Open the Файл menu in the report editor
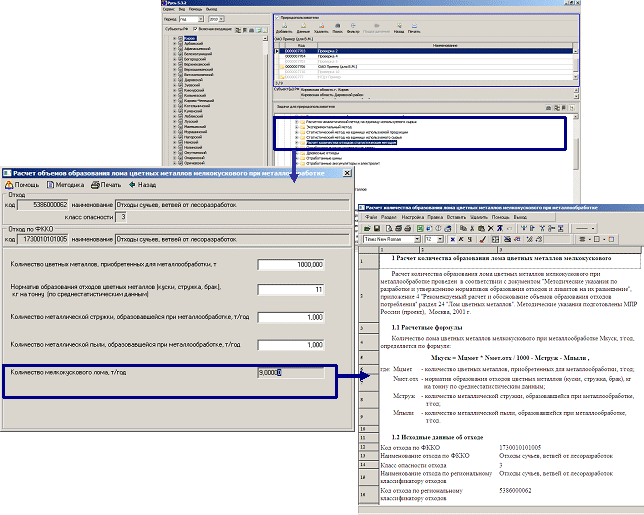 point(371,215)
